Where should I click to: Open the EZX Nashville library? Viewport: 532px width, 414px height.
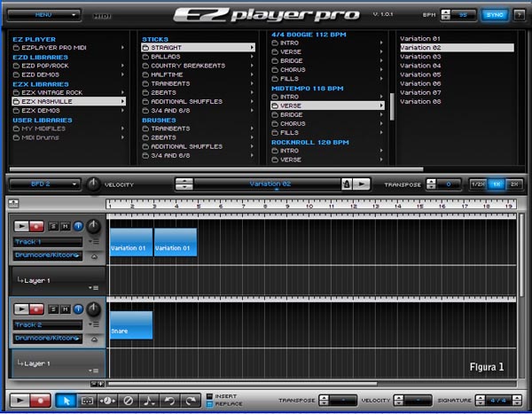pos(69,101)
